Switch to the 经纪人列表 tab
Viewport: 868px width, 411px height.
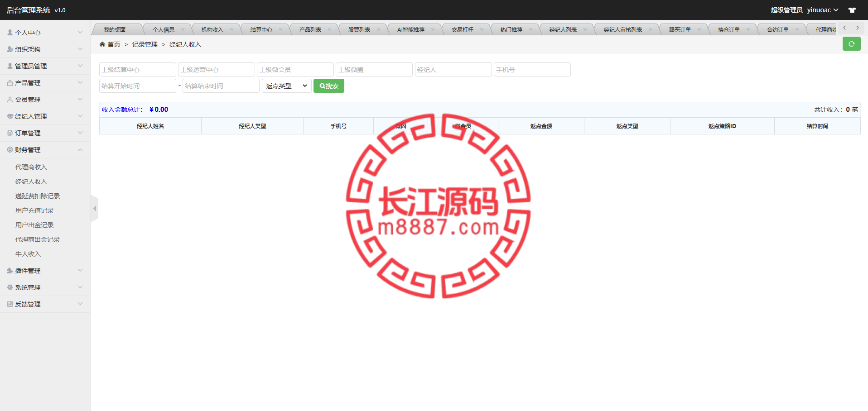pos(563,30)
